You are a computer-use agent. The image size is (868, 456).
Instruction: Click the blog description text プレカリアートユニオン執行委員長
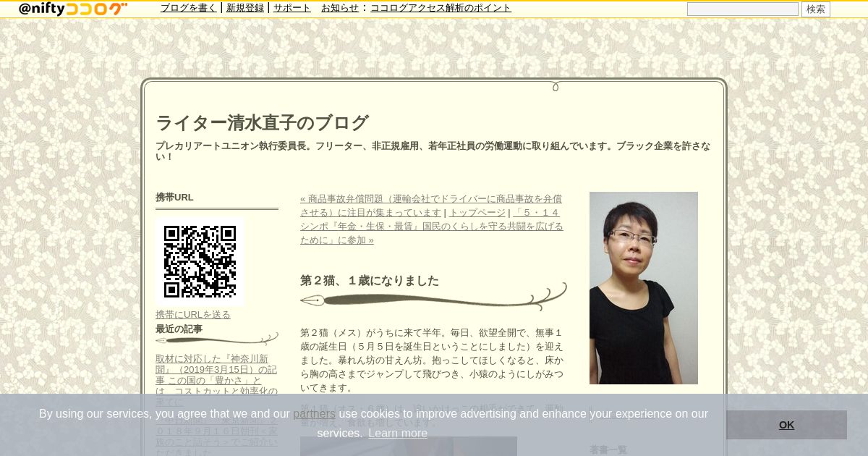(x=433, y=151)
